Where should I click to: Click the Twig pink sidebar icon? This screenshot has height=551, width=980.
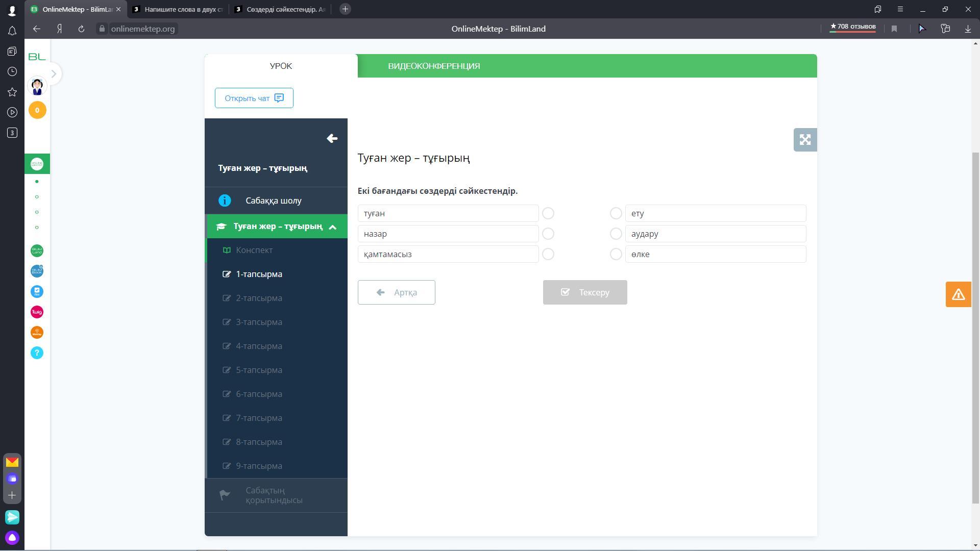click(x=37, y=312)
